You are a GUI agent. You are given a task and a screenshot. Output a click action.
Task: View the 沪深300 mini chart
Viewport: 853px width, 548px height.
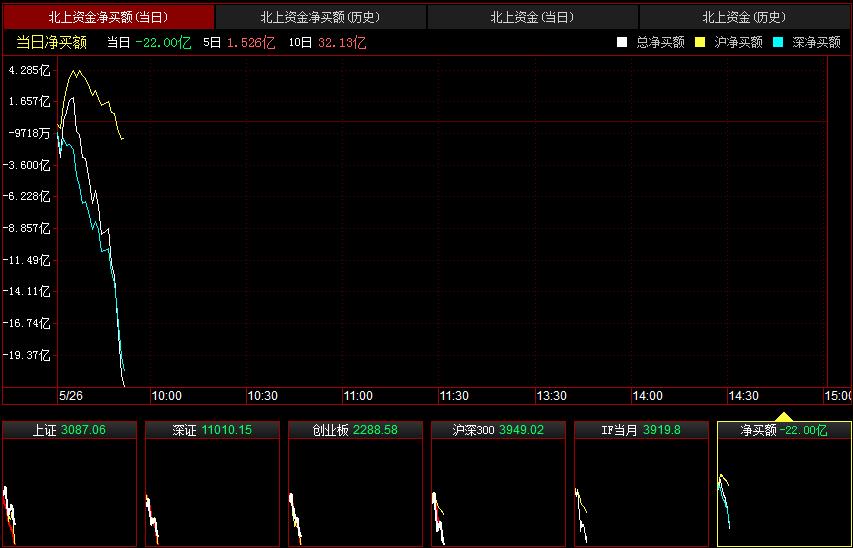point(498,484)
